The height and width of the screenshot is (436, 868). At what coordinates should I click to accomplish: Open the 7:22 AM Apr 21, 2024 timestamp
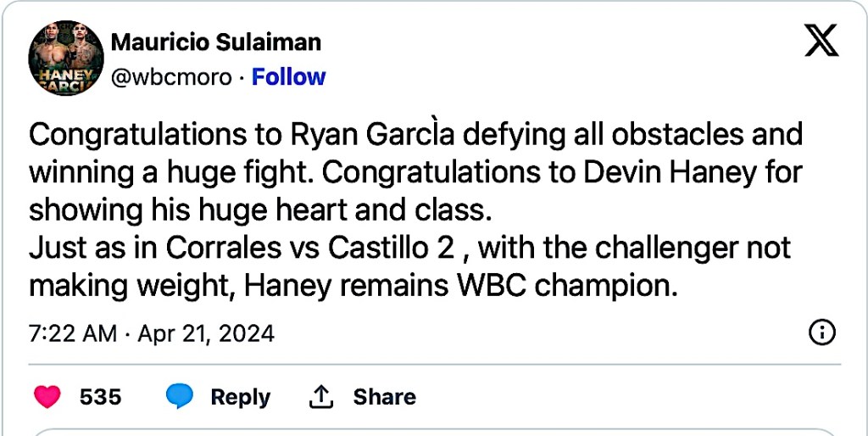[x=152, y=333]
